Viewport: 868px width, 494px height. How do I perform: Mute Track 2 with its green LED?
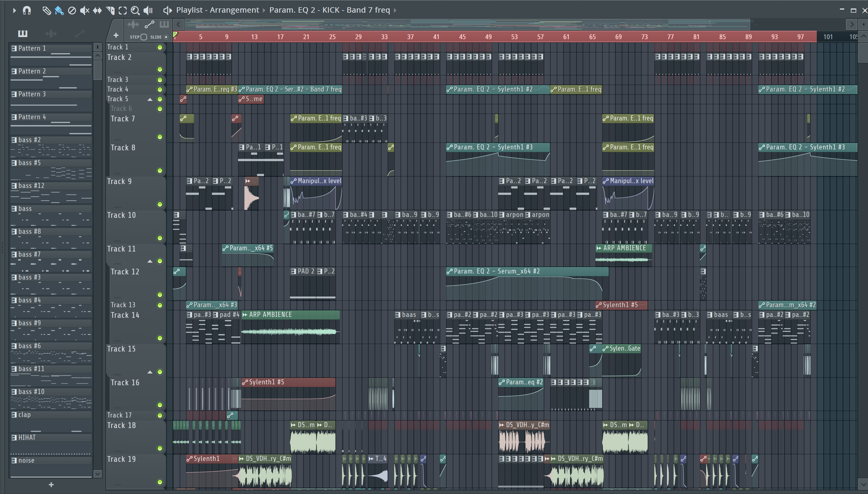pyautogui.click(x=159, y=70)
